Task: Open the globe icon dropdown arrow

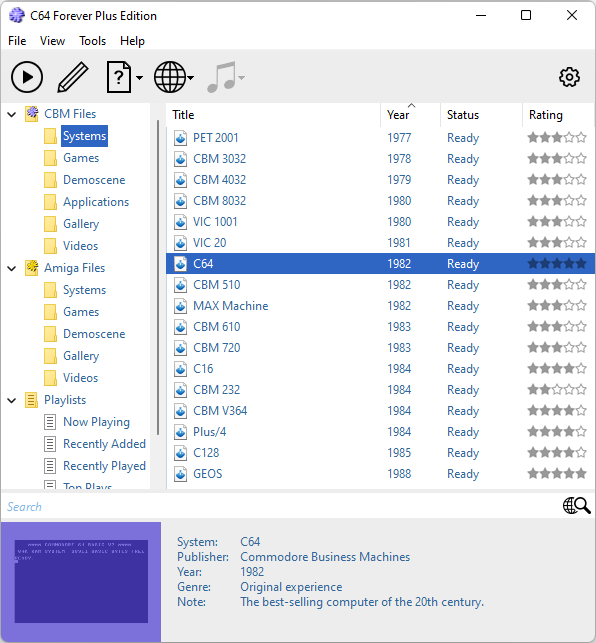Action: 191,78
